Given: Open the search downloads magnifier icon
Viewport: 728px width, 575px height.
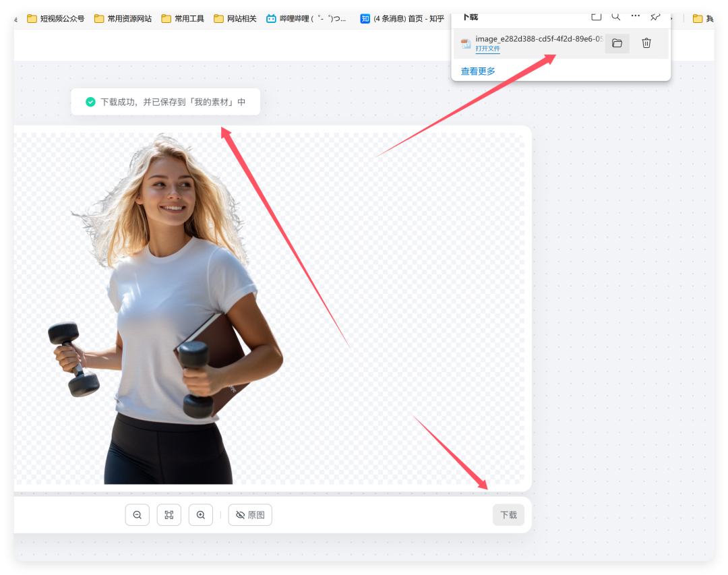Looking at the screenshot, I should 616,17.
